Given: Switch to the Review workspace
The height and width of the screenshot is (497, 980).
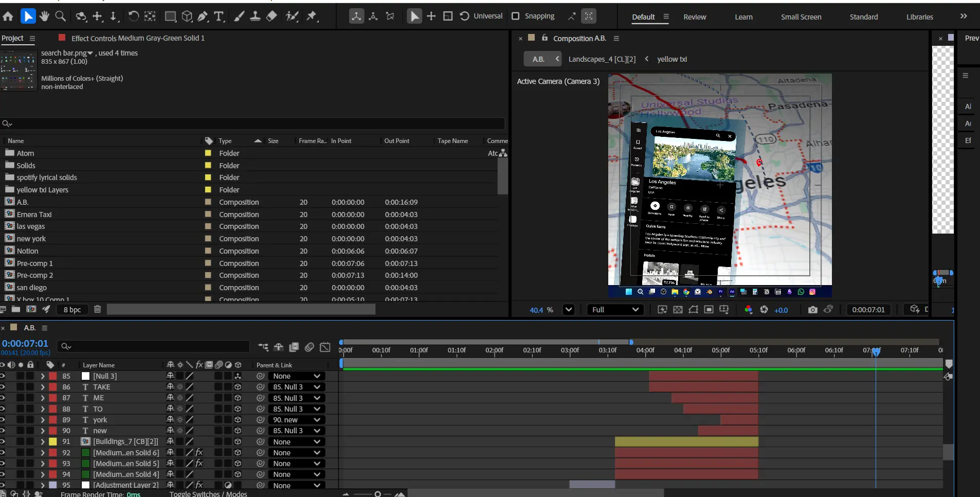Looking at the screenshot, I should pos(694,17).
